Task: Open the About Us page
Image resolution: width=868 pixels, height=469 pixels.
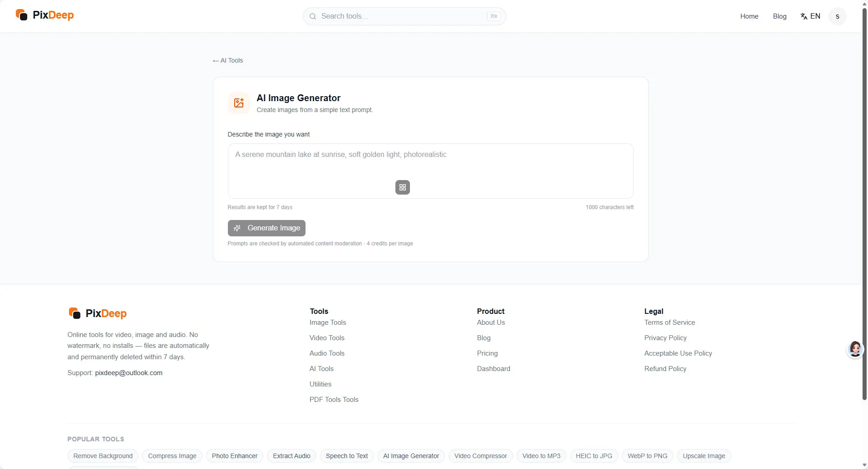Action: coord(491,322)
